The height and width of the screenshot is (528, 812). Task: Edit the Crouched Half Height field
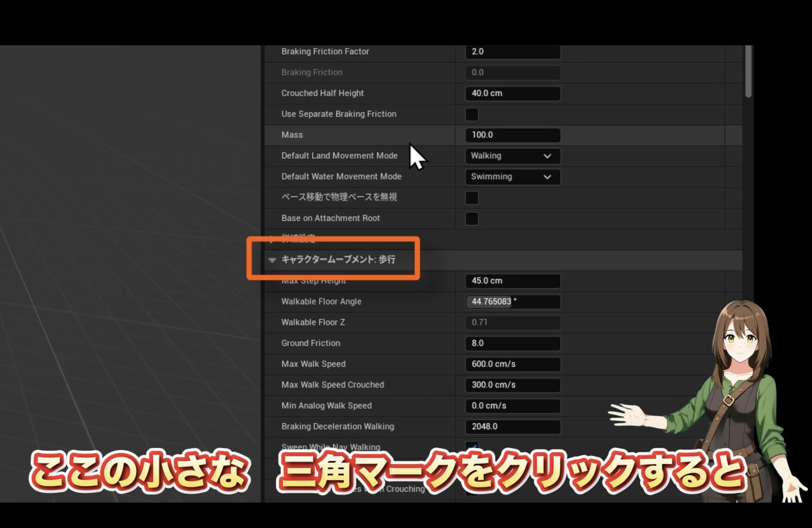click(513, 93)
